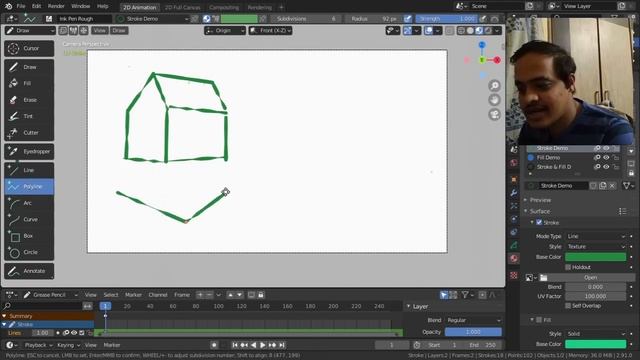Open texture image folder icon

[x=543, y=278]
